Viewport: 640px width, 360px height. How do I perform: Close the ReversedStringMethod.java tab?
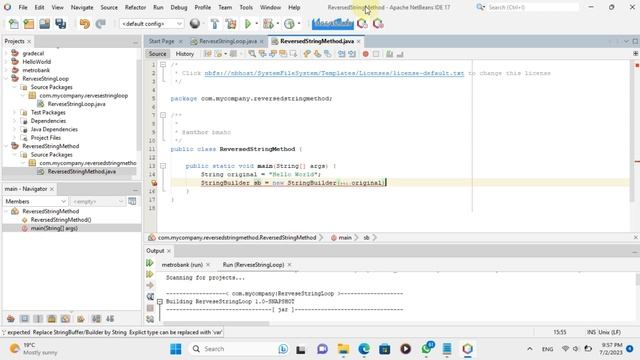pyautogui.click(x=359, y=41)
